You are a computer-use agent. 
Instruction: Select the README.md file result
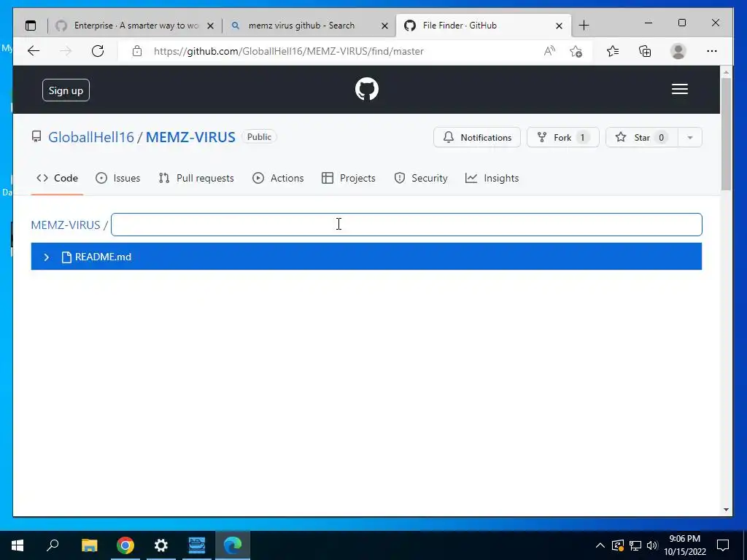pos(366,256)
